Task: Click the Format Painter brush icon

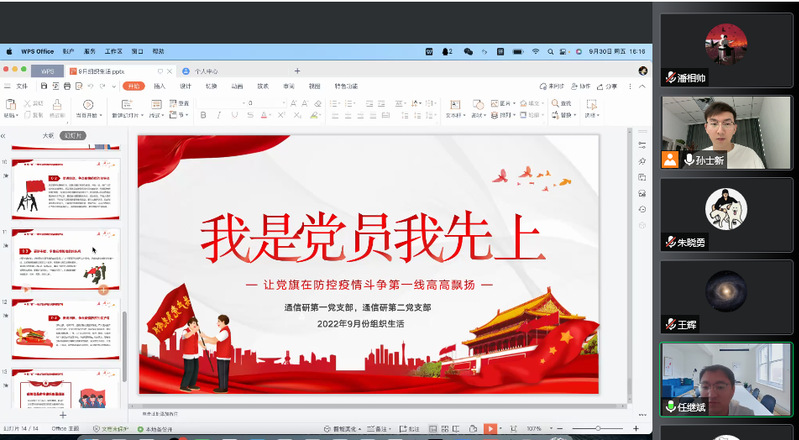Action: tap(57, 104)
